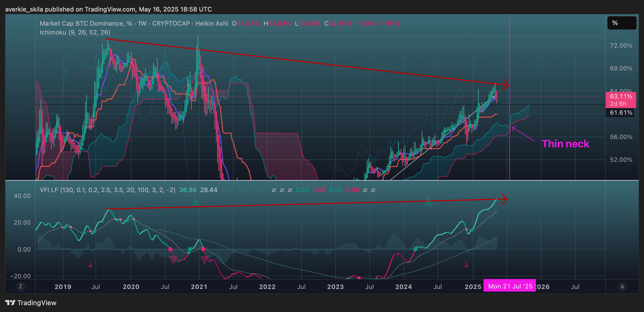Click the small red down arrow near 2025
The width and height of the screenshot is (644, 312).
point(467,265)
